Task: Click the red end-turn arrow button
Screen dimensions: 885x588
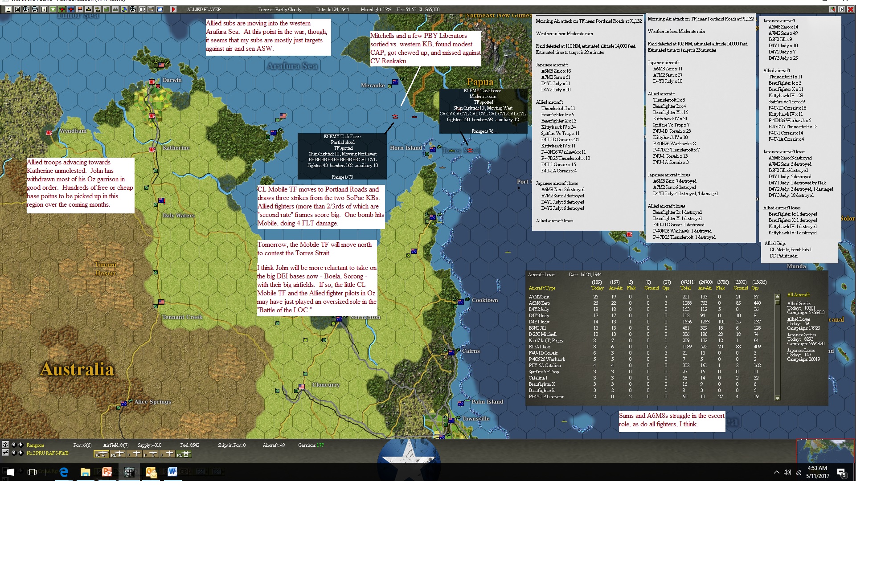Action: pos(174,9)
